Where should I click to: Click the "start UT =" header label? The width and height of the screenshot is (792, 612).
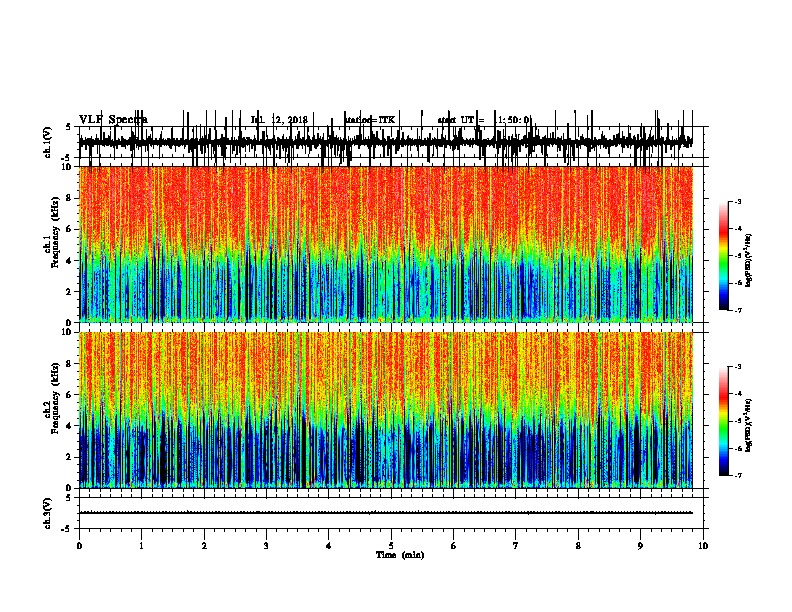[x=461, y=120]
